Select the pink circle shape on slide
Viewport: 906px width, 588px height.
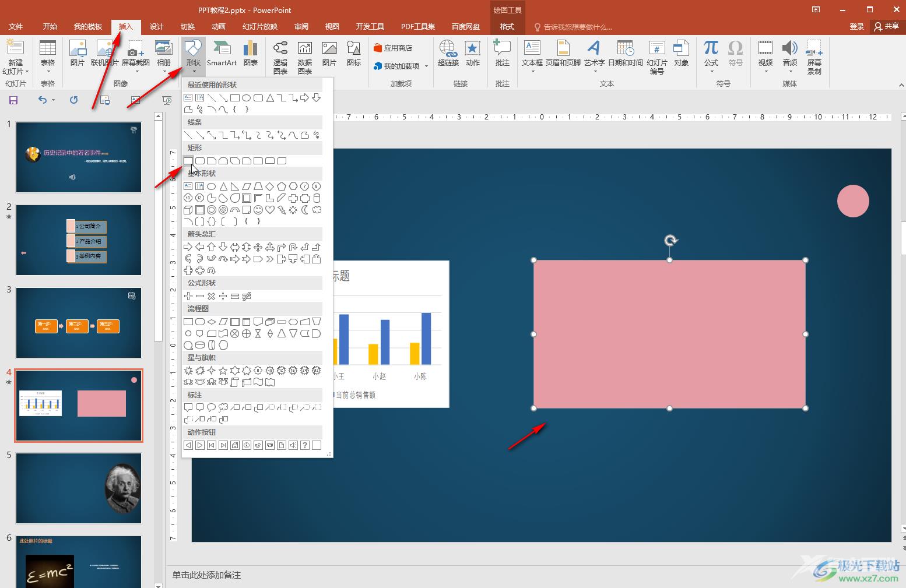pos(853,201)
